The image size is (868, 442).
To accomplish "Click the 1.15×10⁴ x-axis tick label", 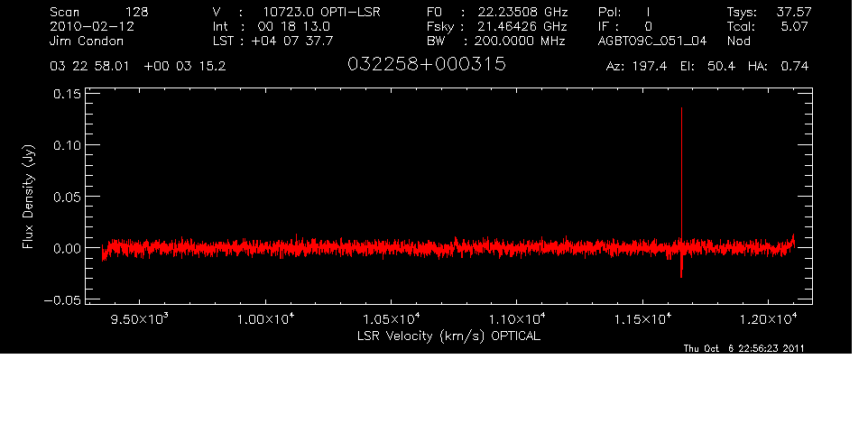I will pos(642,318).
